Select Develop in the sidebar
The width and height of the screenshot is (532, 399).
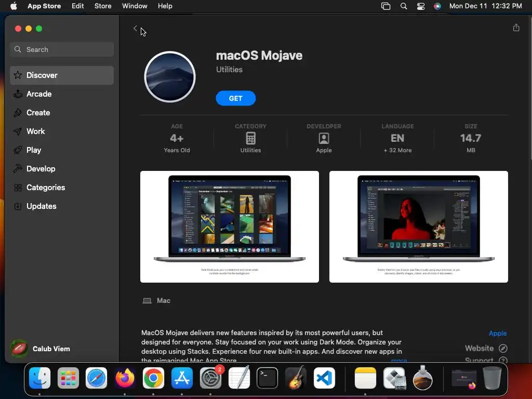coord(62,169)
